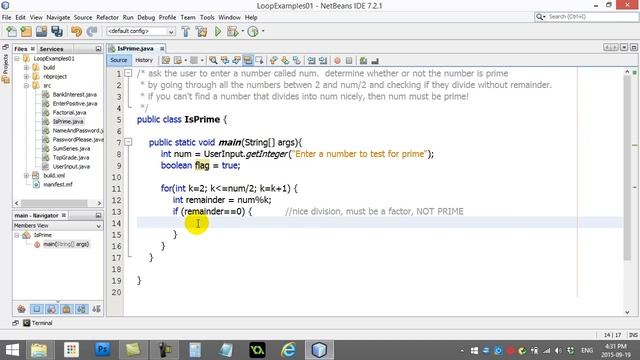This screenshot has height=360, width=640.
Task: Switch to the History view button
Action: [144, 60]
